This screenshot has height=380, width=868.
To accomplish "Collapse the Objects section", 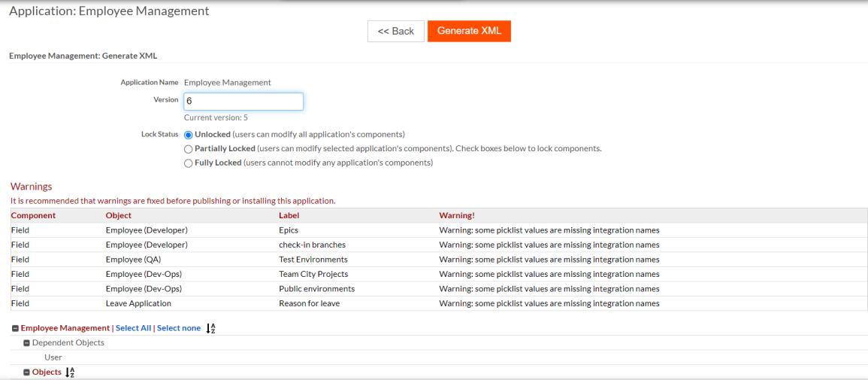I will pyautogui.click(x=27, y=372).
